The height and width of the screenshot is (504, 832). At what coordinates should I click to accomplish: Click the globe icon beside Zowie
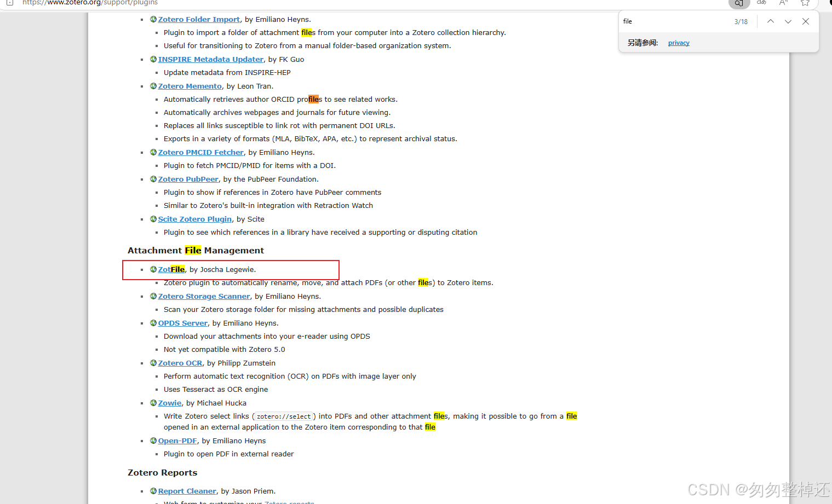[x=153, y=403]
